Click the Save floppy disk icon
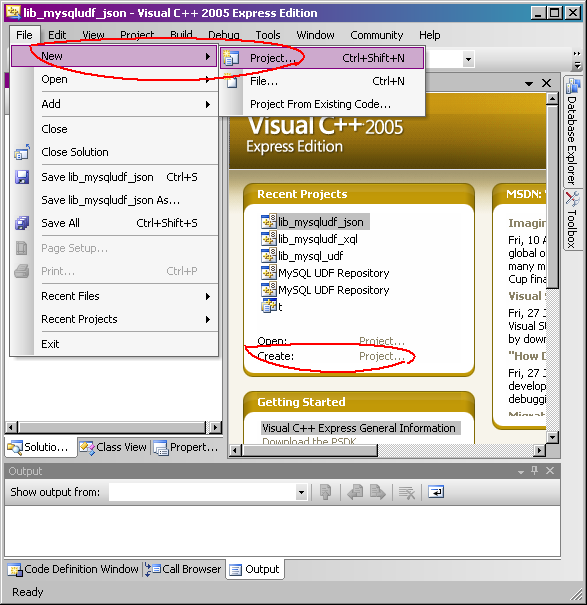 point(22,177)
